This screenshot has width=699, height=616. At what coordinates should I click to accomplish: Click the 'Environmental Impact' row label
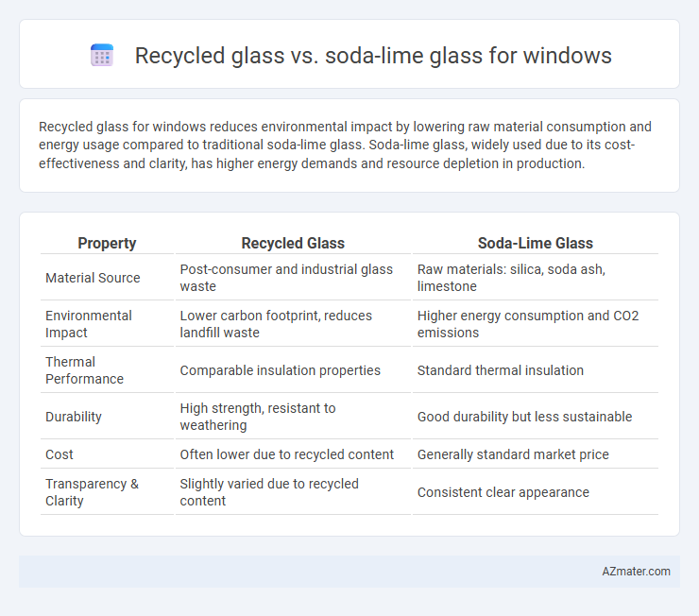tap(88, 324)
